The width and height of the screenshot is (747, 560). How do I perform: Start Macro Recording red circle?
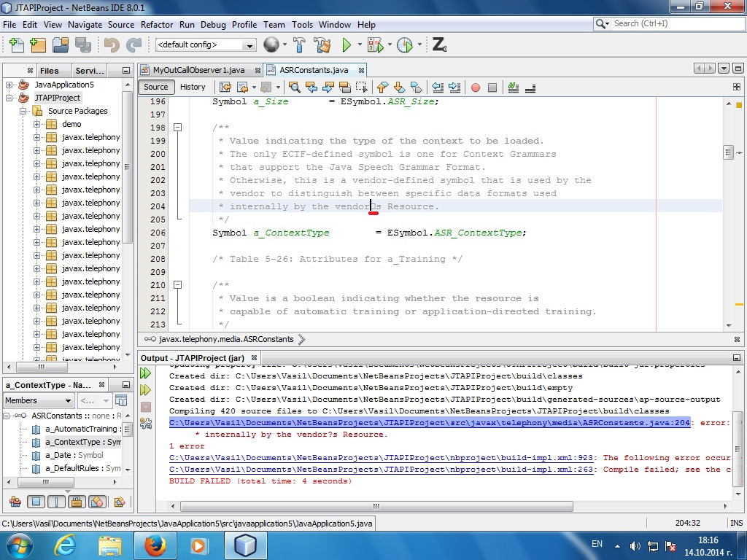tap(476, 87)
